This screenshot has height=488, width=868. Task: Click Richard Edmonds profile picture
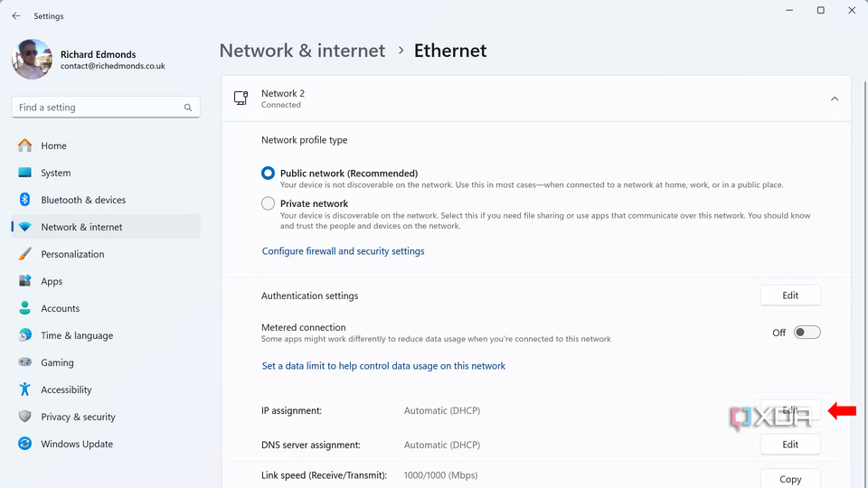coord(33,60)
